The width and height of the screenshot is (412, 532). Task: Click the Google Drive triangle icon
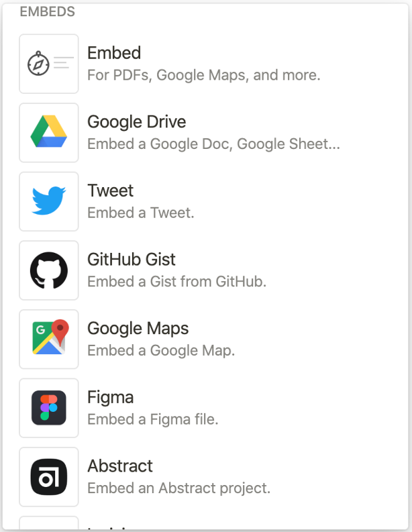(x=49, y=131)
